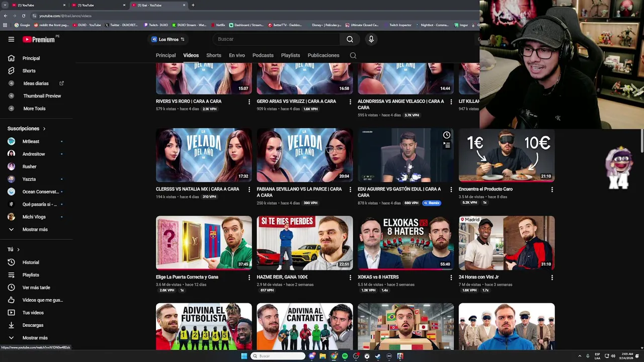644x362 pixels.
Task: Select Videos channel tab
Action: [x=191, y=55]
